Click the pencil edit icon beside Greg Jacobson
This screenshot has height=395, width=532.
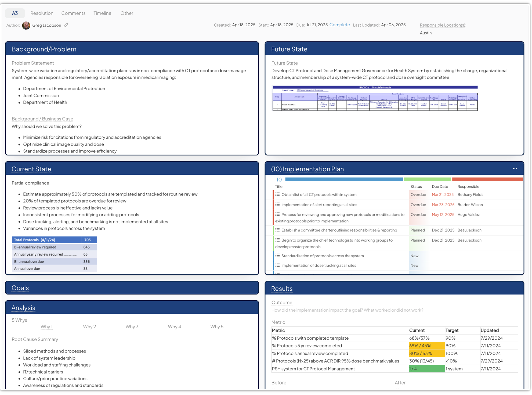pos(66,25)
